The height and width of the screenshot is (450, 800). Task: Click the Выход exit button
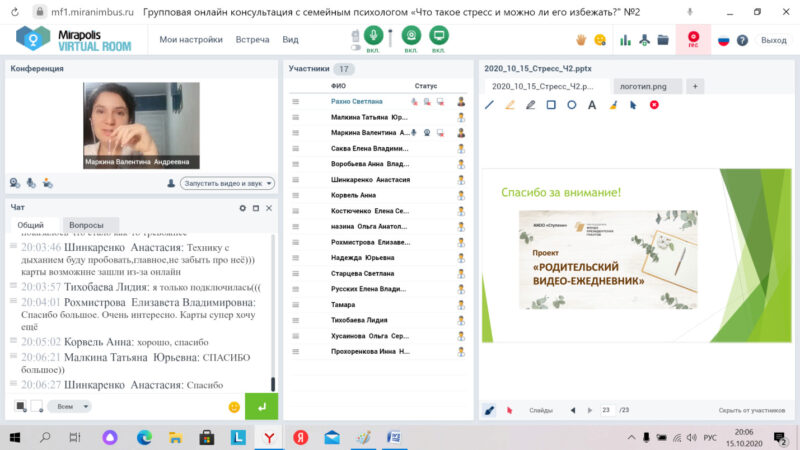773,40
